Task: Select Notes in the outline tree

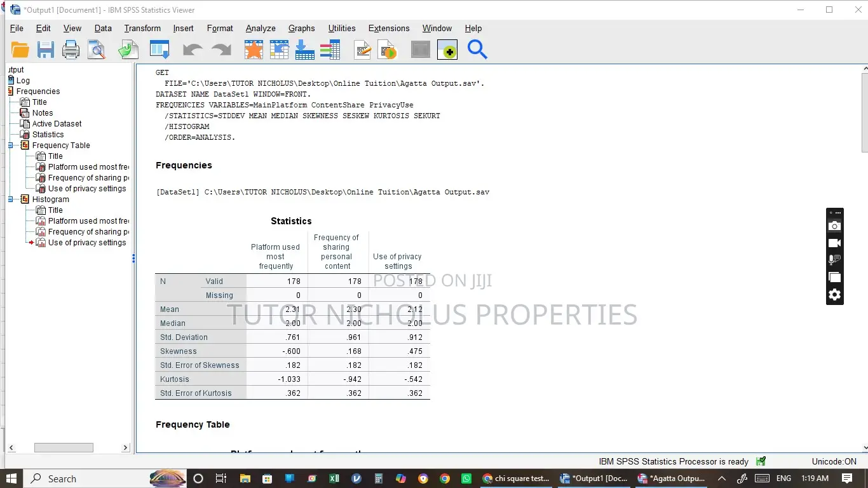Action: click(43, 113)
